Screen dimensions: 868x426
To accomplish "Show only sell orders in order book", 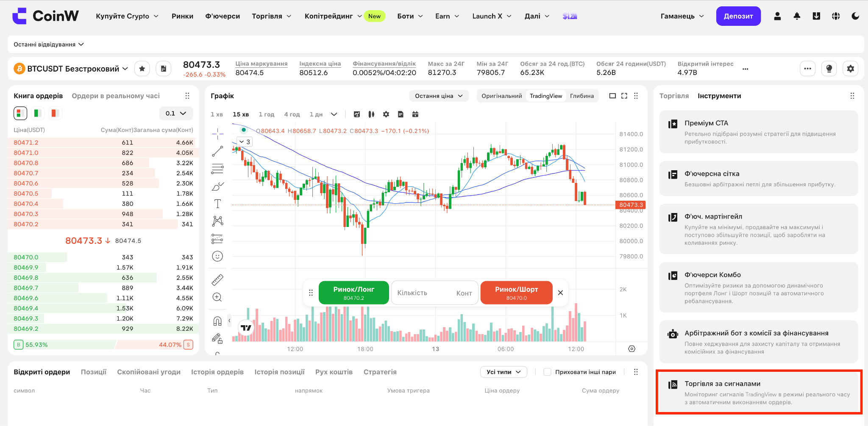I will pyautogui.click(x=55, y=113).
